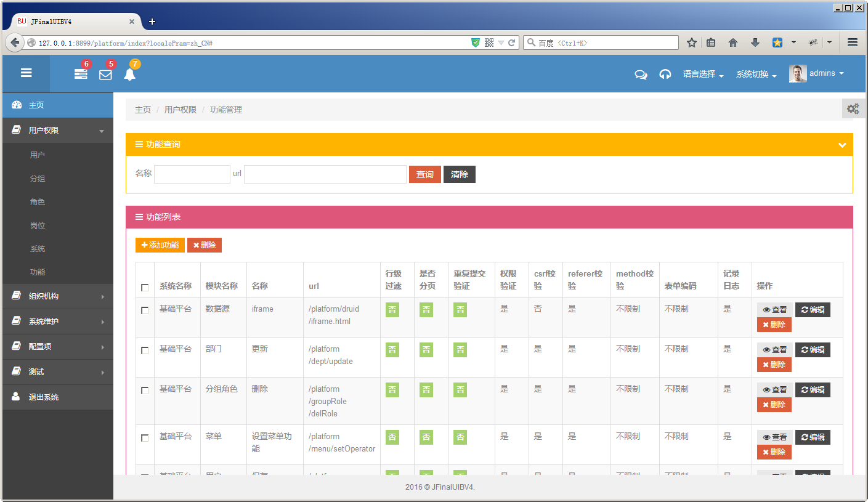
Task: Open the mail icon with badge 5
Action: pyautogui.click(x=105, y=75)
